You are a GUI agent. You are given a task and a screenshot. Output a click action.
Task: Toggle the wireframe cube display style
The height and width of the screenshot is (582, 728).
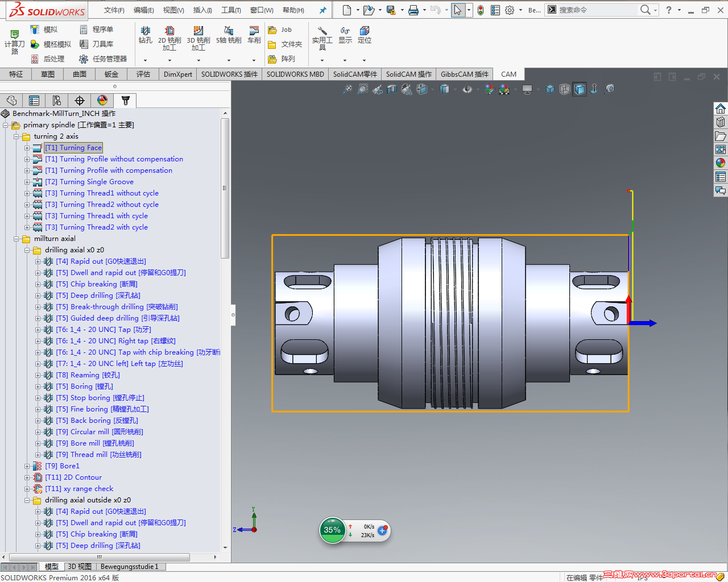(565, 89)
